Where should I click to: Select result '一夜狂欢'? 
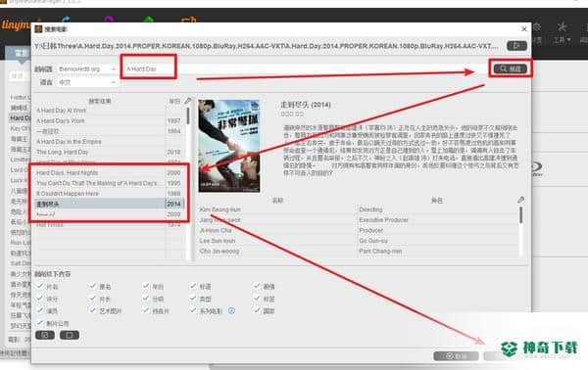[x=109, y=131]
